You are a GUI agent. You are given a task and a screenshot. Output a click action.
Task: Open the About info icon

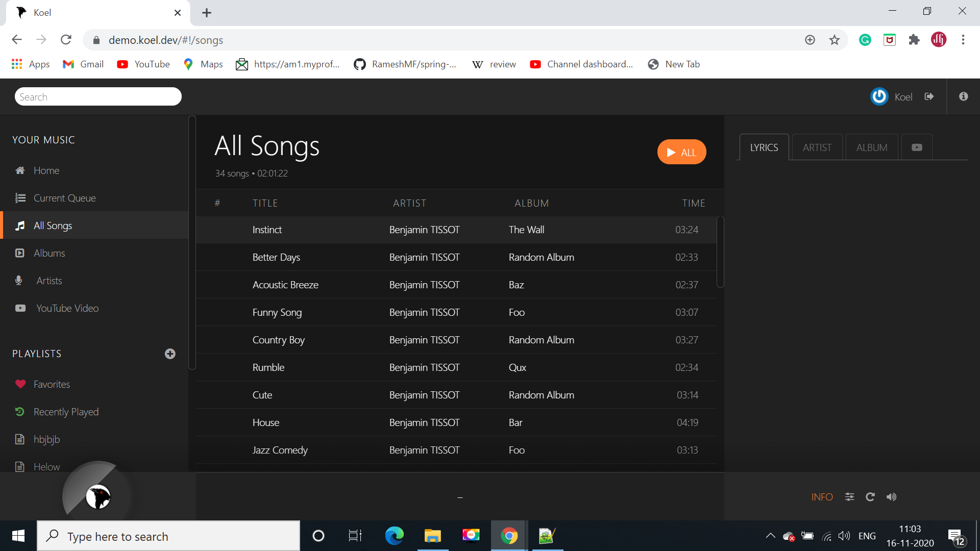pos(963,96)
